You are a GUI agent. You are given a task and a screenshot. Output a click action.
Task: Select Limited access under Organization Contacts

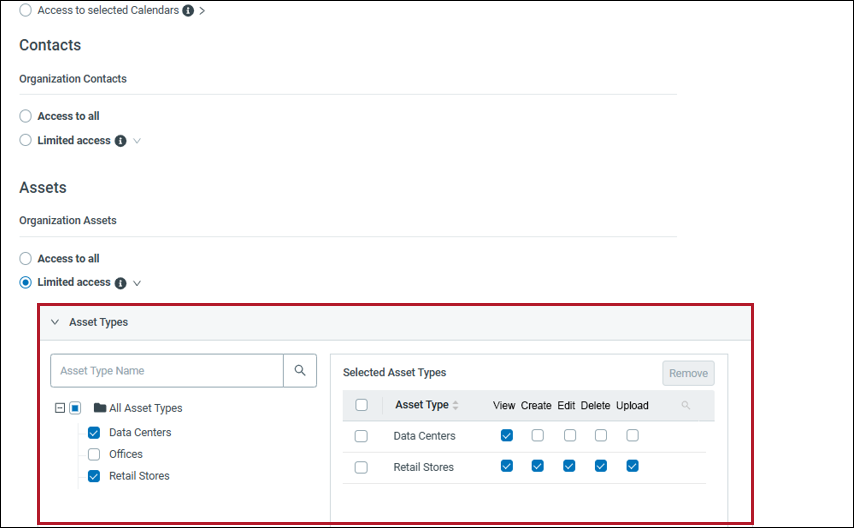[x=26, y=141]
